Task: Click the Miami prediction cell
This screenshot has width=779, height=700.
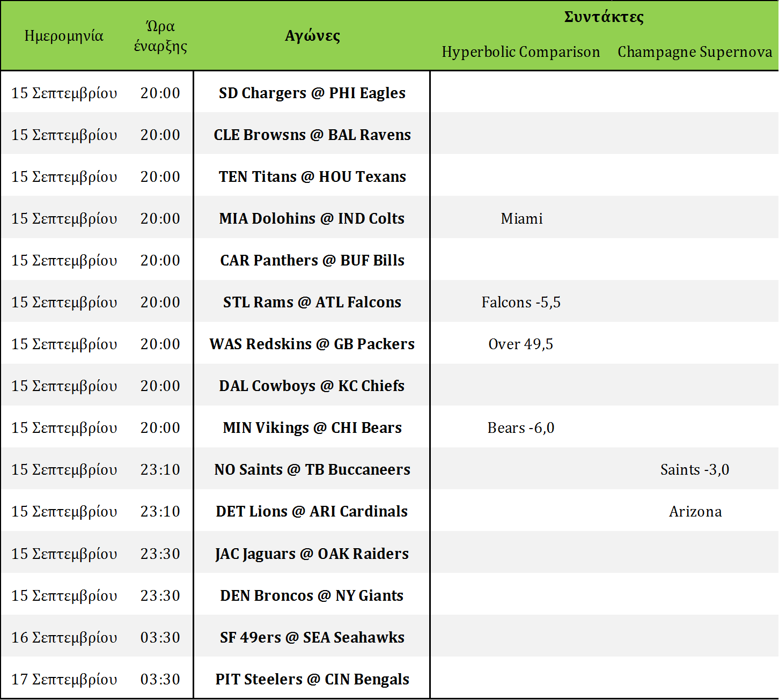Action: pyautogui.click(x=521, y=218)
